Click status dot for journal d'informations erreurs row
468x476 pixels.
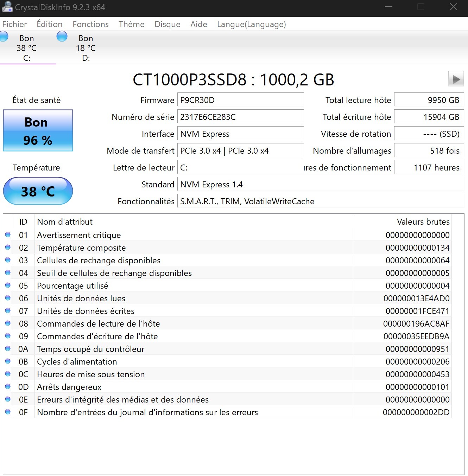[8, 412]
